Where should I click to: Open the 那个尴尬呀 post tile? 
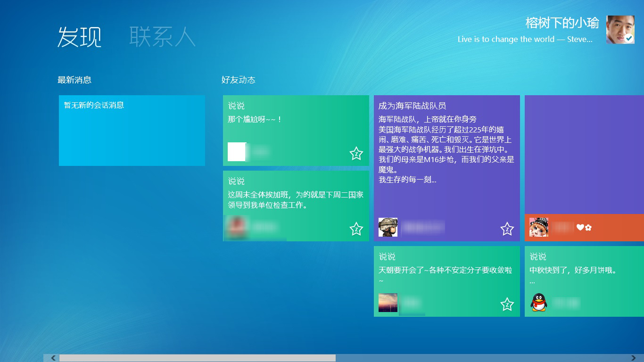(x=296, y=131)
